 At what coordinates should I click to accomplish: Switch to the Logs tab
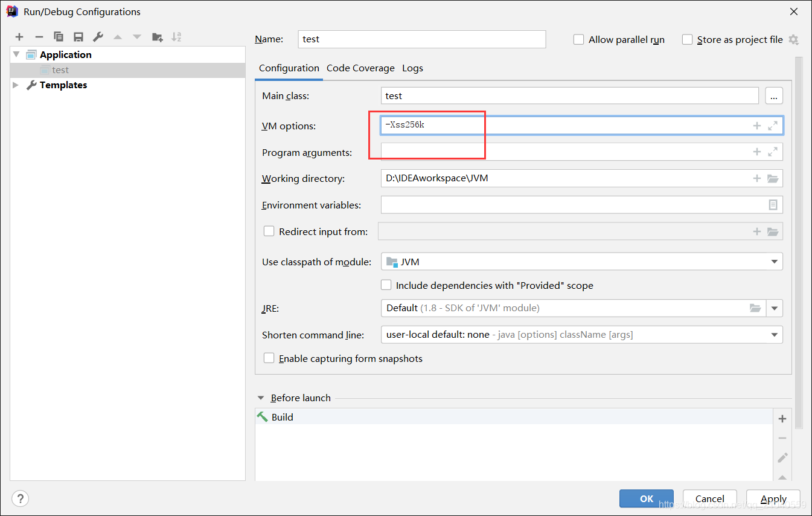pyautogui.click(x=412, y=68)
